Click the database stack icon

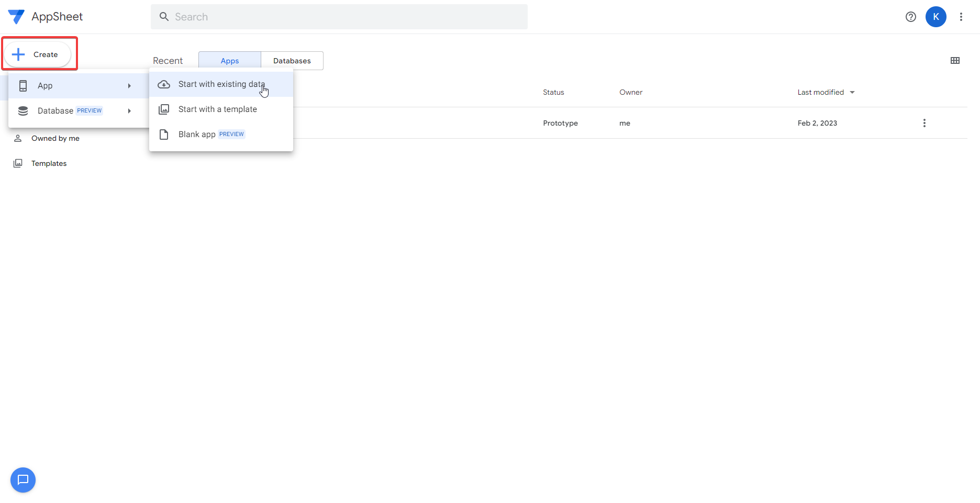(x=23, y=111)
